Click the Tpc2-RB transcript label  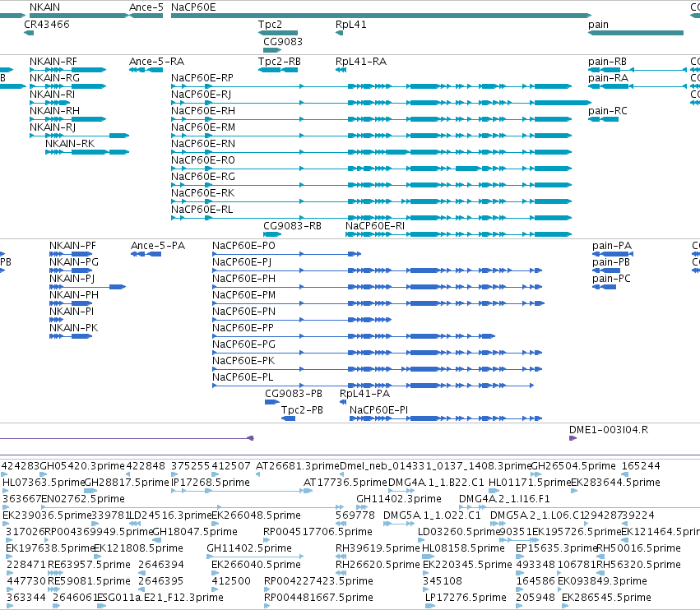tap(280, 61)
